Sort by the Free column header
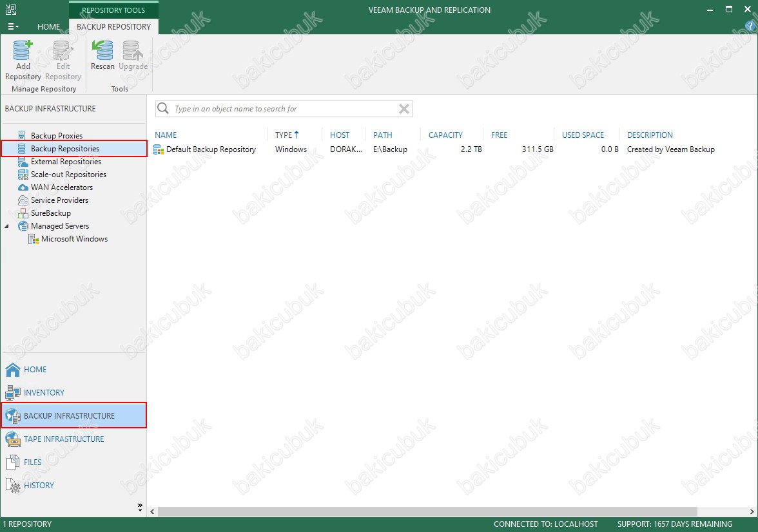This screenshot has width=758, height=532. tap(500, 135)
